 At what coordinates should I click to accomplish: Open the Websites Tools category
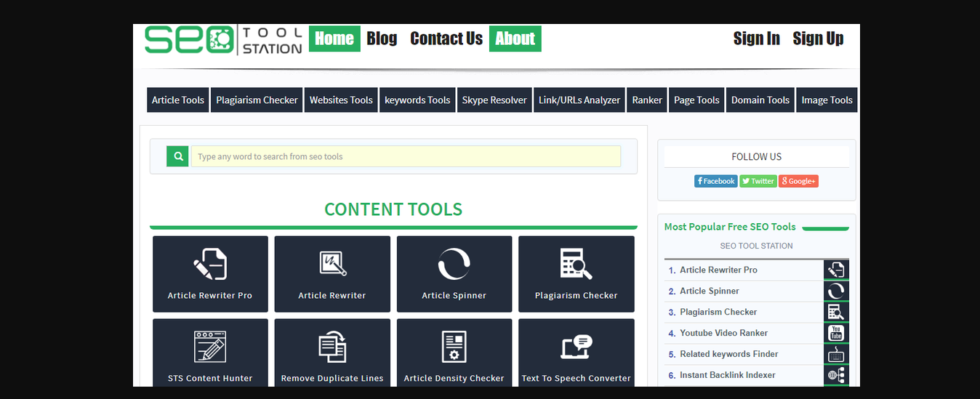(x=341, y=100)
